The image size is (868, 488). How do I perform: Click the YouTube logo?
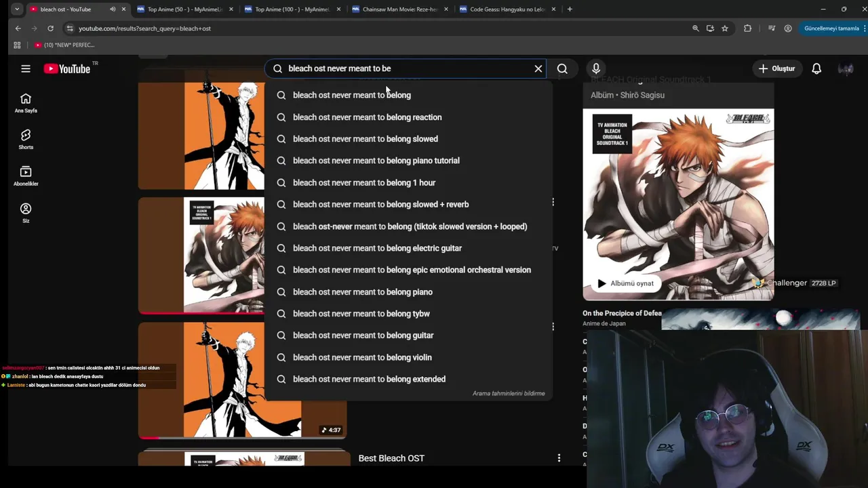pyautogui.click(x=66, y=68)
